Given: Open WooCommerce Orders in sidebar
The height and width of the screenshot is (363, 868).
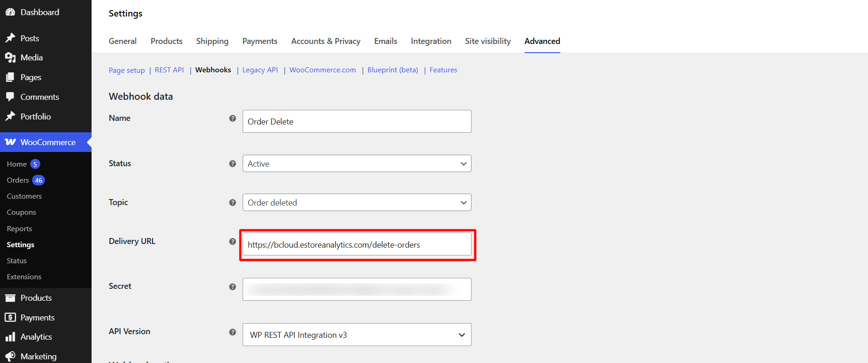Looking at the screenshot, I should (x=18, y=180).
